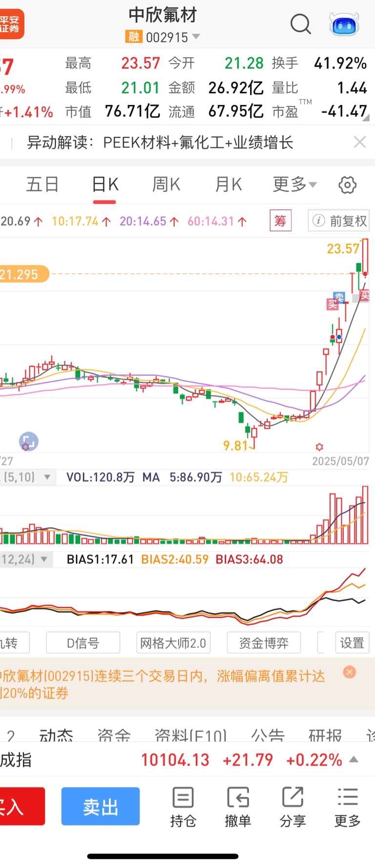
Task: Open the 公告 info tab
Action: (268, 735)
